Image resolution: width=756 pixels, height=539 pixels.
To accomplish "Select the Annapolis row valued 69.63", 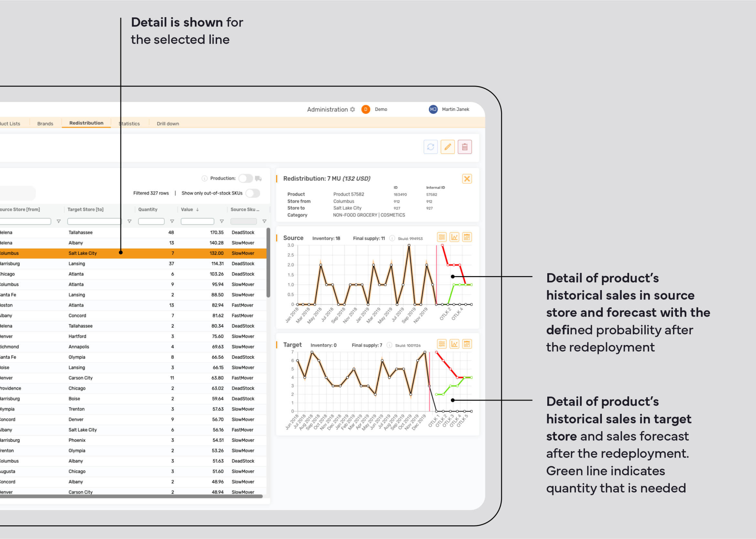I will pos(133,347).
